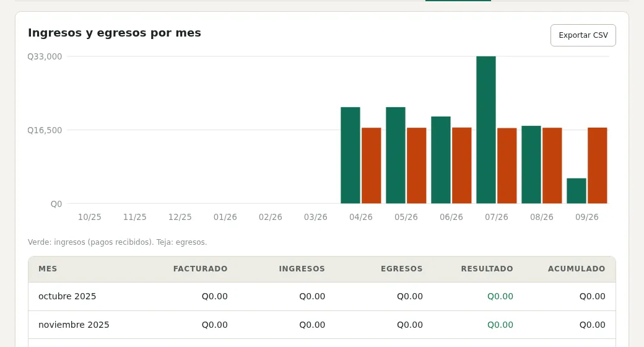Select the orange egresos bar for 06/26
The width and height of the screenshot is (644, 347).
tap(462, 165)
